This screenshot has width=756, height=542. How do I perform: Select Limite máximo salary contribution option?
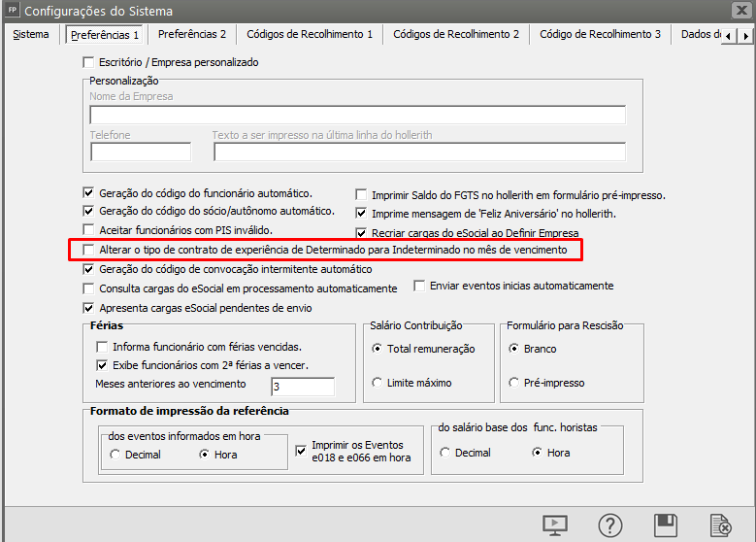pos(378,383)
